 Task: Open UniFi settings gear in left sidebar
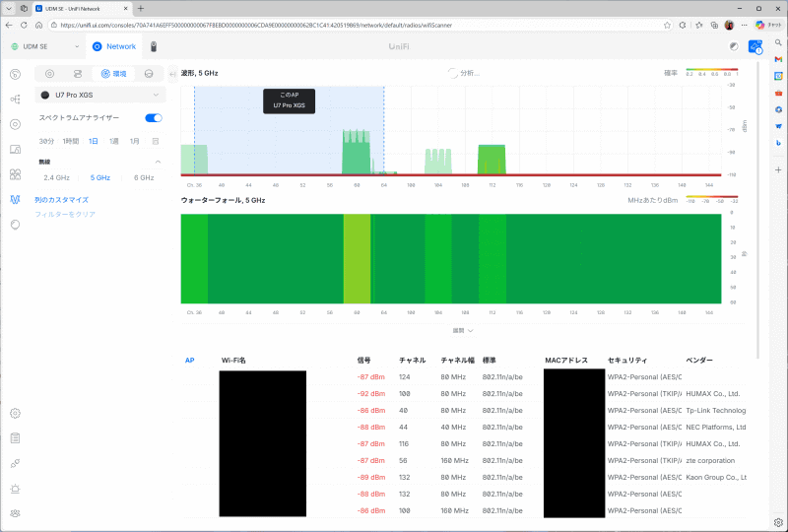point(15,414)
